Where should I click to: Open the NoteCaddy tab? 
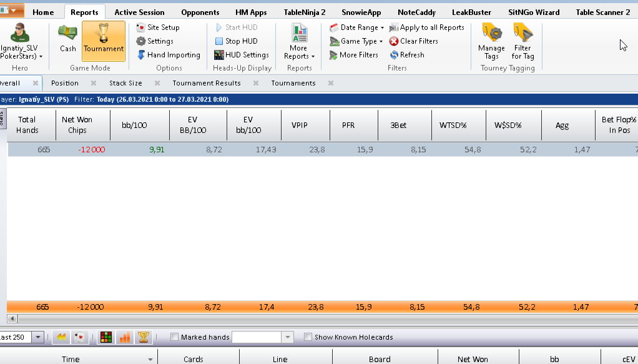416,12
